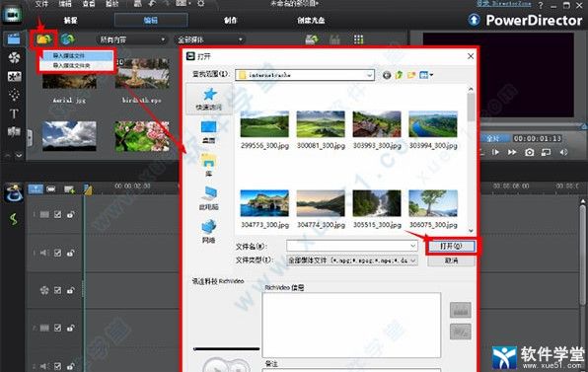Screen dimensions: 588x372
Task: Click the download media globe icon
Action: pyautogui.click(x=68, y=39)
